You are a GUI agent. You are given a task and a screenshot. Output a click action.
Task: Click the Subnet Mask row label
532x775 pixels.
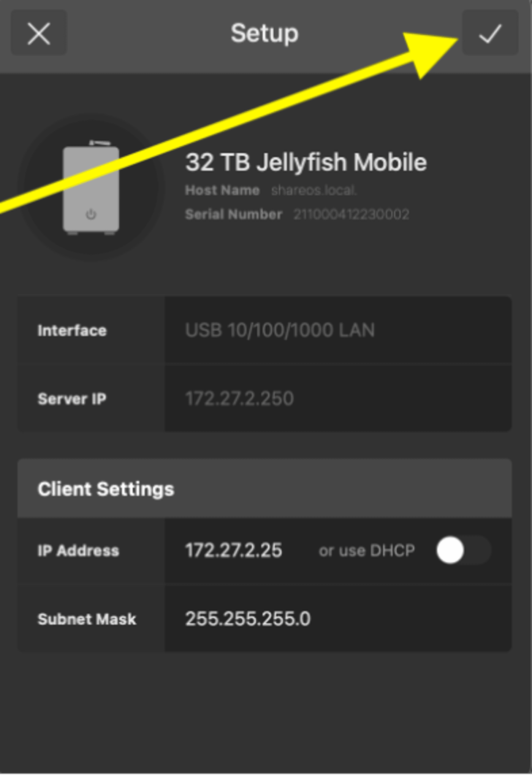coord(87,619)
